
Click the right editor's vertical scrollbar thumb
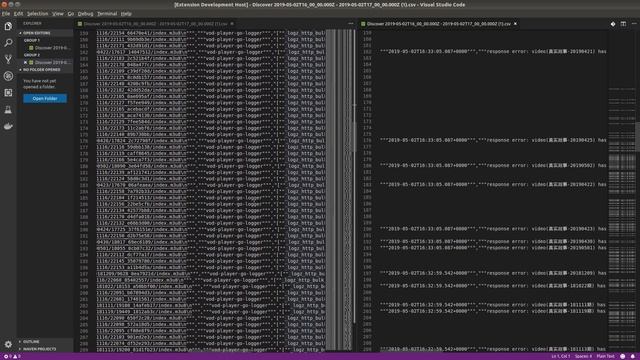pos(637,137)
